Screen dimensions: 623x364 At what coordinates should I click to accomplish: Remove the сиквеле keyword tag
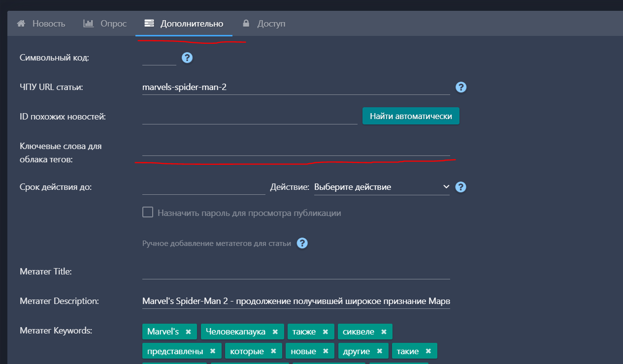[x=383, y=332]
